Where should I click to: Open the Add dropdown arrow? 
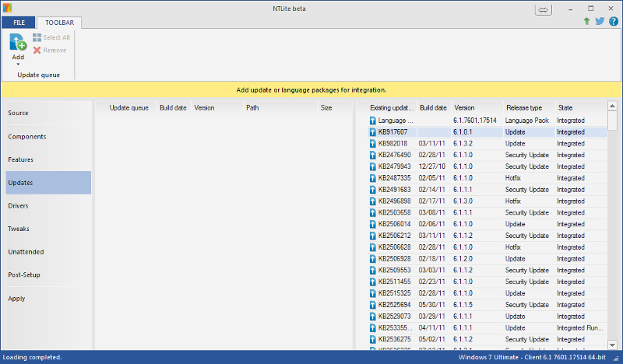pyautogui.click(x=18, y=64)
